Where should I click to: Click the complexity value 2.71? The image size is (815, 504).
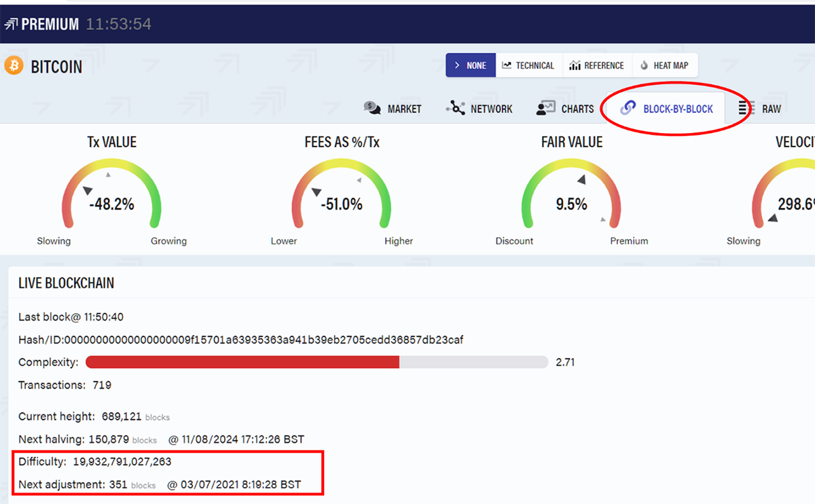pyautogui.click(x=565, y=362)
